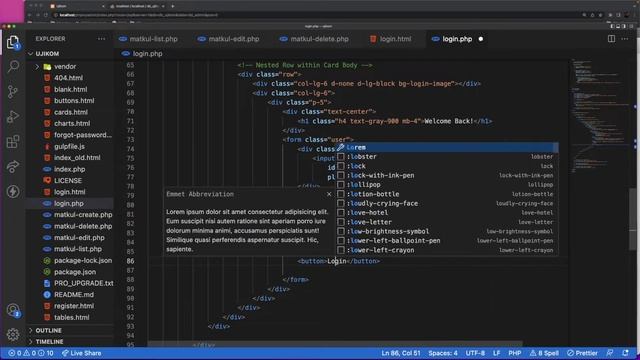Click the editor horizontal scrollbar
Screen dimensions: 640x360
tap(335, 344)
